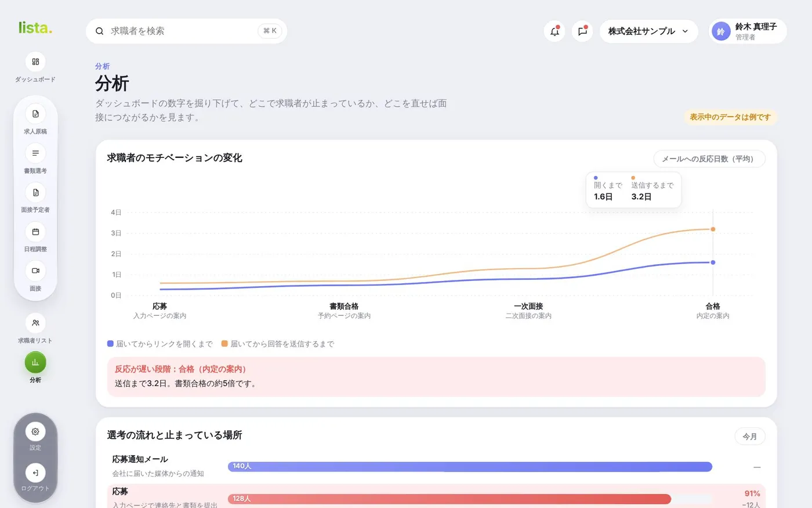Open the ダッシュボード sidebar icon
Screen dimensions: 812x508
(x=35, y=62)
